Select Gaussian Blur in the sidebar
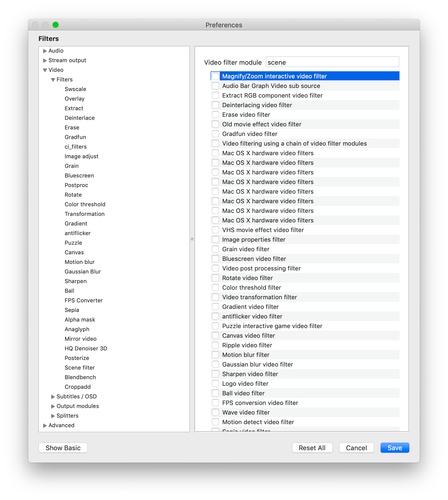 click(x=83, y=271)
